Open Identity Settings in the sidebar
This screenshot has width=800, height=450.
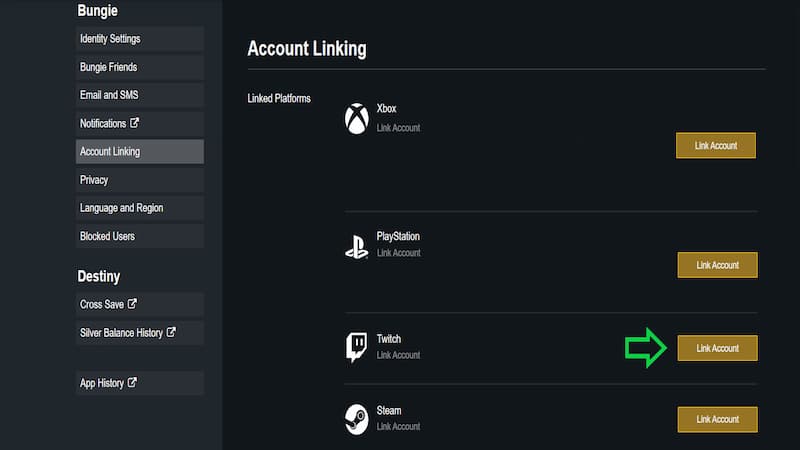pyautogui.click(x=140, y=39)
